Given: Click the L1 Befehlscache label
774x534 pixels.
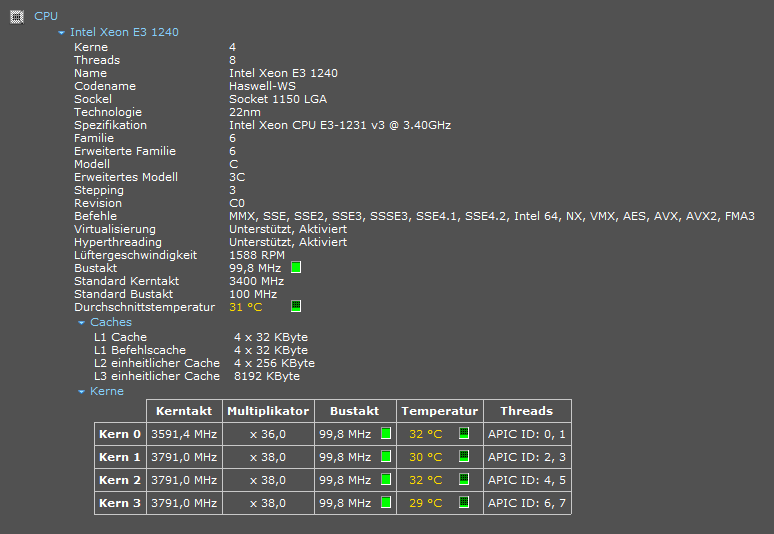Looking at the screenshot, I should [140, 350].
